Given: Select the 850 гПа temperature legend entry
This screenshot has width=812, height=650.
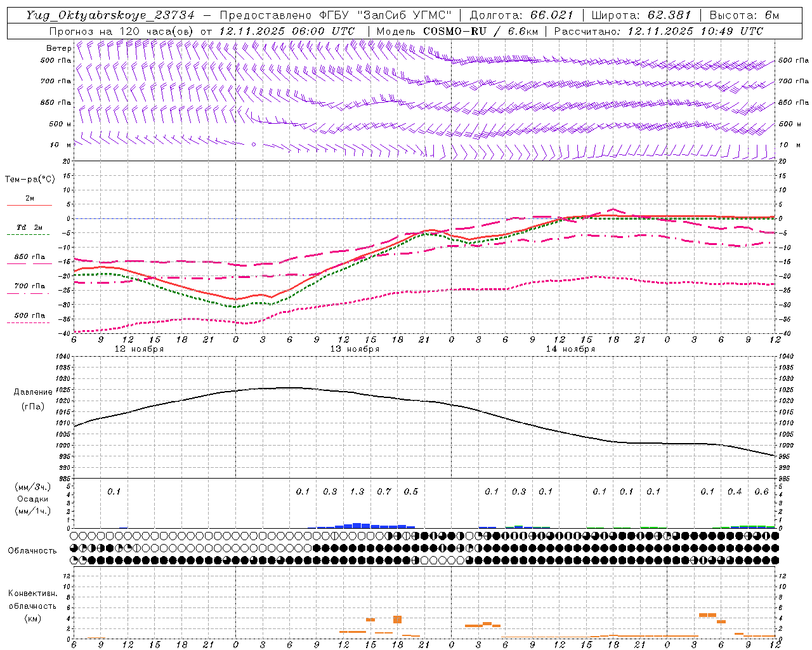Looking at the screenshot, I should click(x=30, y=256).
